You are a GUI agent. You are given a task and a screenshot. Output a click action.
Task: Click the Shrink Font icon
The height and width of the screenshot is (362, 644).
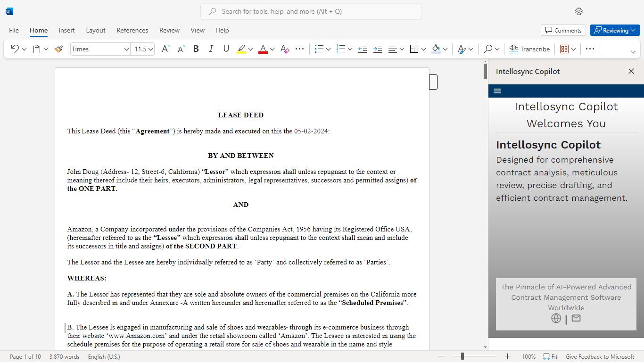182,49
